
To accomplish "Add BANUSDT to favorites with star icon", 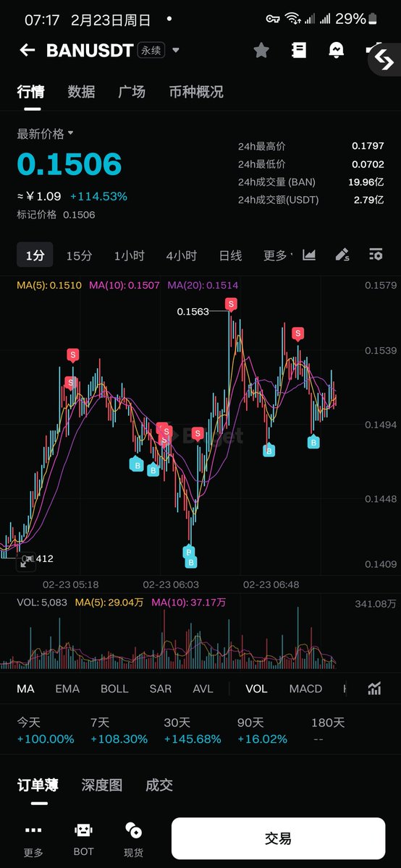I will [261, 50].
